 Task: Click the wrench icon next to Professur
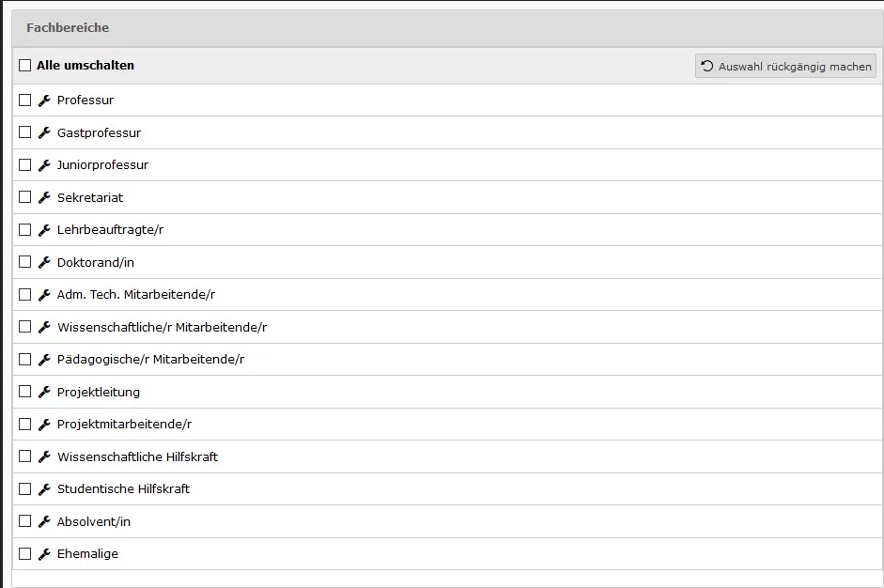43,101
